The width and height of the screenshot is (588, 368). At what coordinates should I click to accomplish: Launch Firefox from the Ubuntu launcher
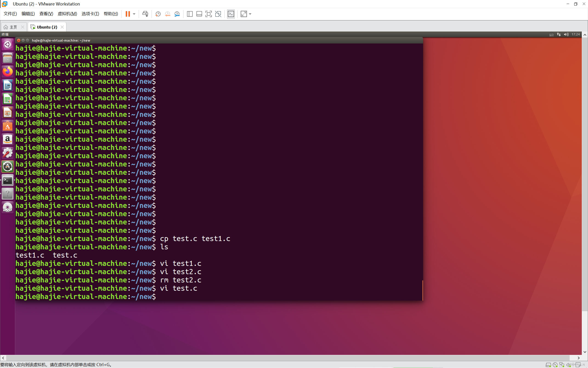8,72
